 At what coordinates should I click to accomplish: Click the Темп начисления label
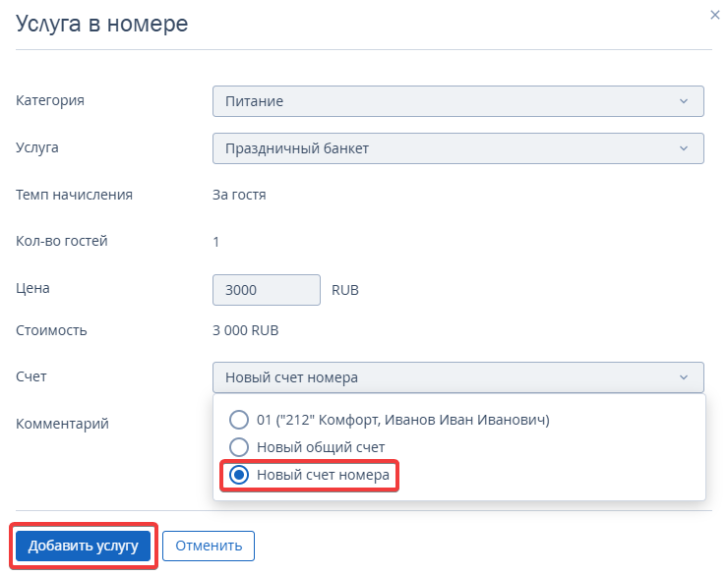pos(75,195)
